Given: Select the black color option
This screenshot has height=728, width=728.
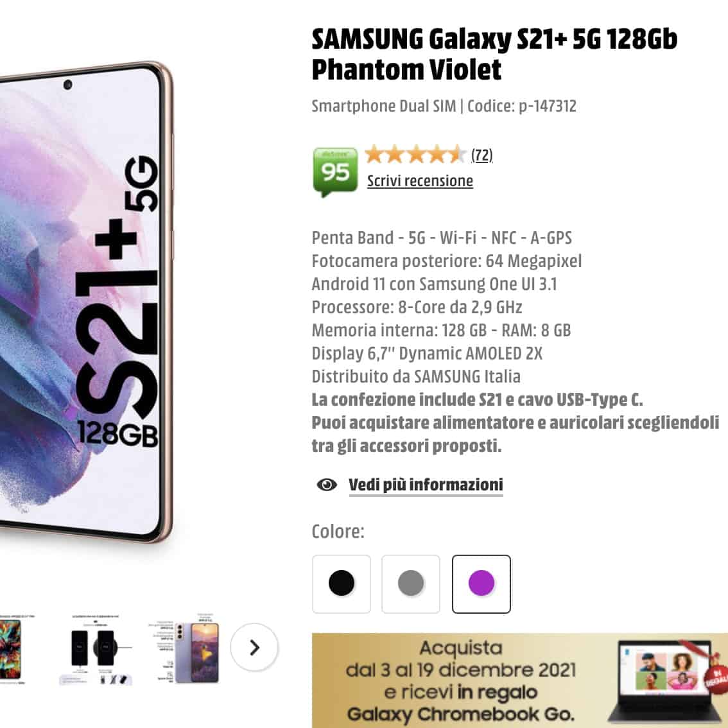Looking at the screenshot, I should point(341,584).
